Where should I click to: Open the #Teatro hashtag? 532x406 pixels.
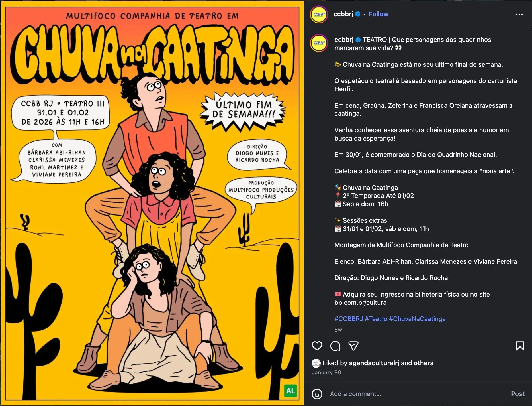[376, 319]
